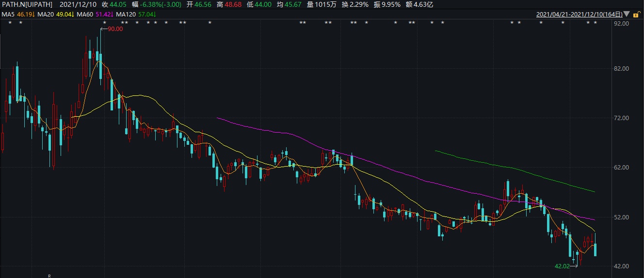The height and width of the screenshot is (278, 644).
Task: Click the 62.00 price axis label
Action: pyautogui.click(x=621, y=168)
